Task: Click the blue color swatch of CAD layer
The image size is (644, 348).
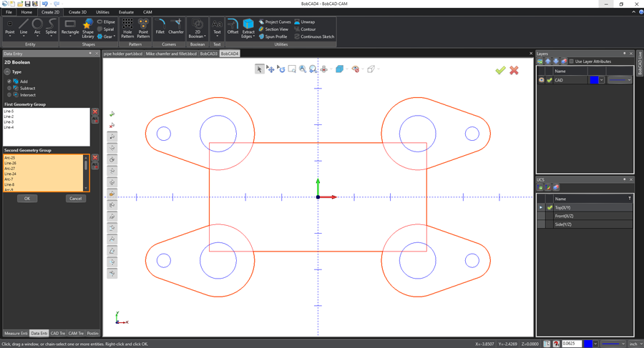Action: pos(594,80)
